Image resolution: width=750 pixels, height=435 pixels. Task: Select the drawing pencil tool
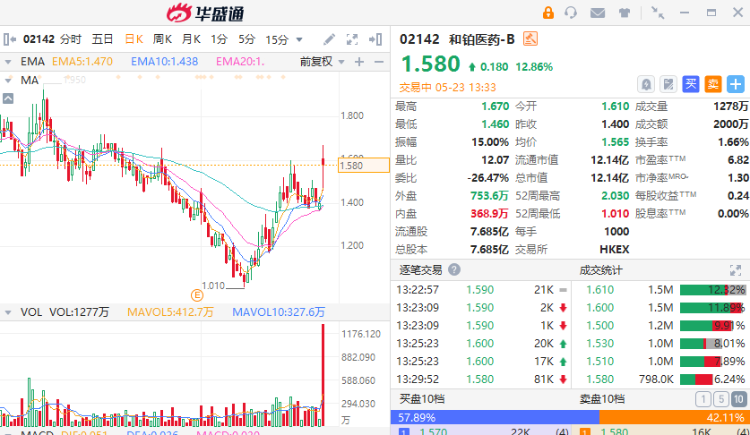[329, 39]
